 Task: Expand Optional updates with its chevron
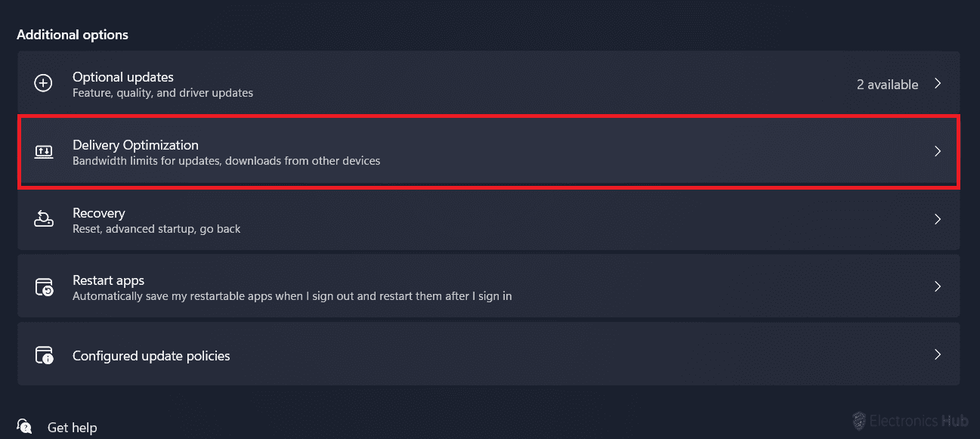pyautogui.click(x=938, y=84)
